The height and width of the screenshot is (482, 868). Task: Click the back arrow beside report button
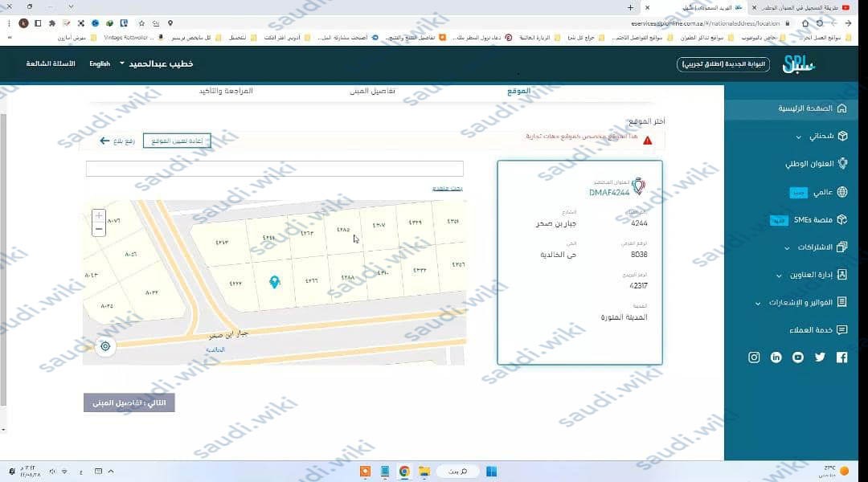pyautogui.click(x=104, y=141)
